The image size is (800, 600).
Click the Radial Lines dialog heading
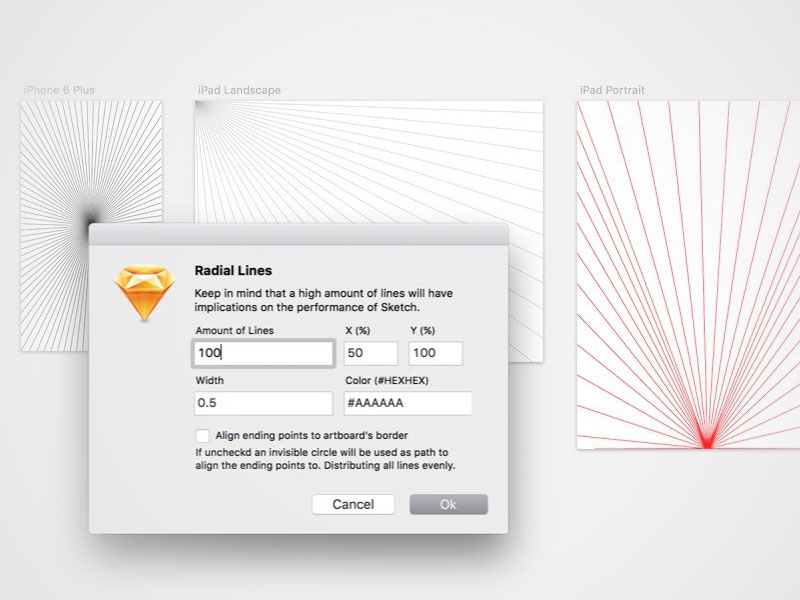(x=233, y=270)
